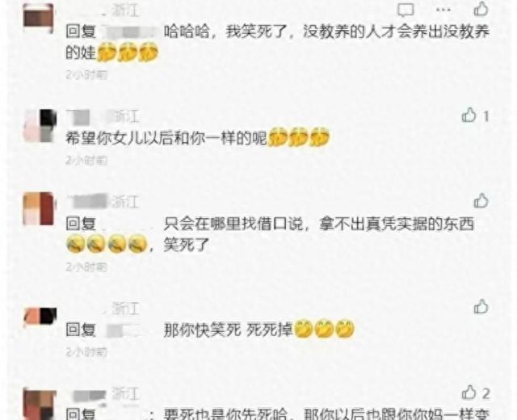Viewport: 517px width, 420px height.
Task: Click the comment bubble icon on first reply
Action: pyautogui.click(x=406, y=10)
